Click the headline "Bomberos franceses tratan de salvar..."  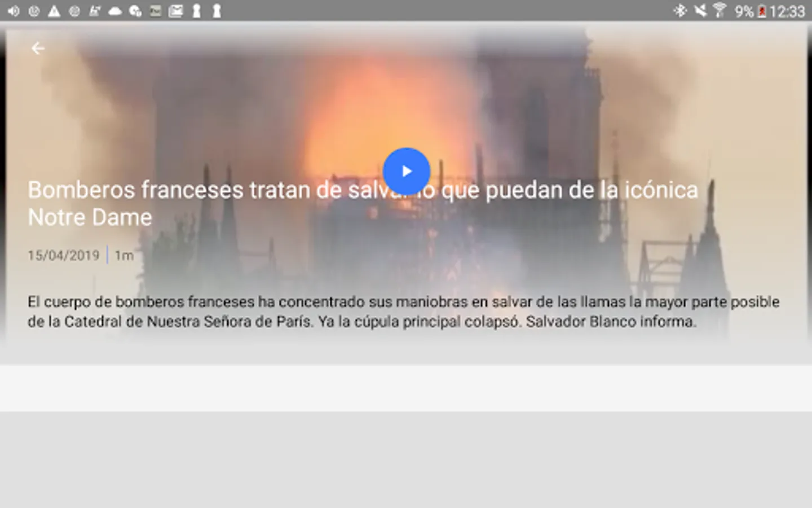pos(363,203)
